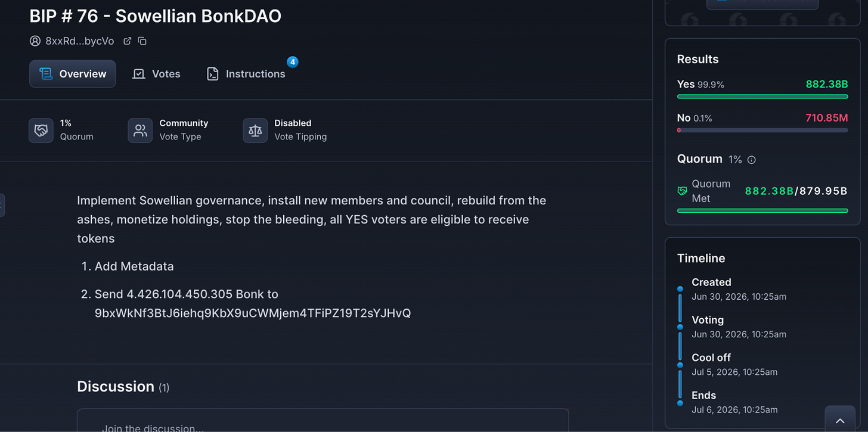Click the proposer profile avatar icon
Viewport: 868px width, 432px height.
point(35,41)
